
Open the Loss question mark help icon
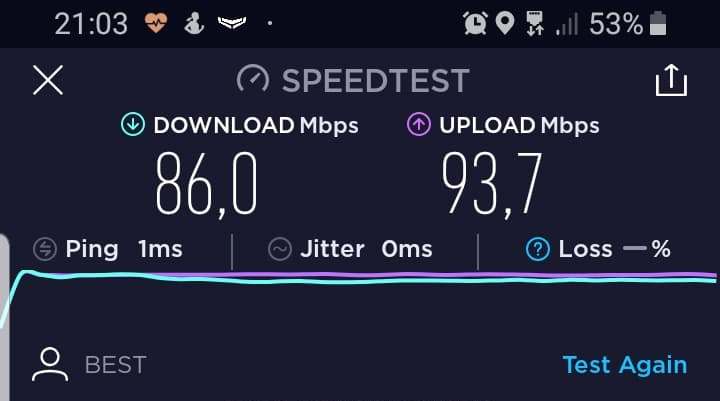click(x=538, y=249)
